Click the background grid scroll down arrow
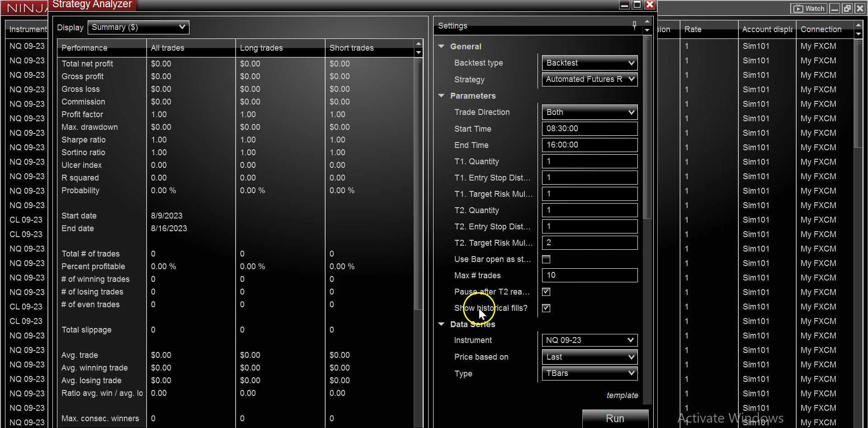868x428 pixels. [858, 34]
